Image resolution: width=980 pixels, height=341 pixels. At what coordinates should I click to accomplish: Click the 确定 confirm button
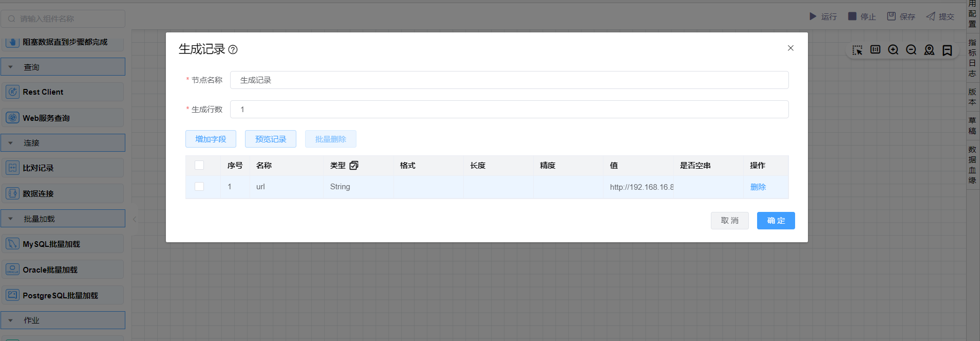tap(776, 221)
